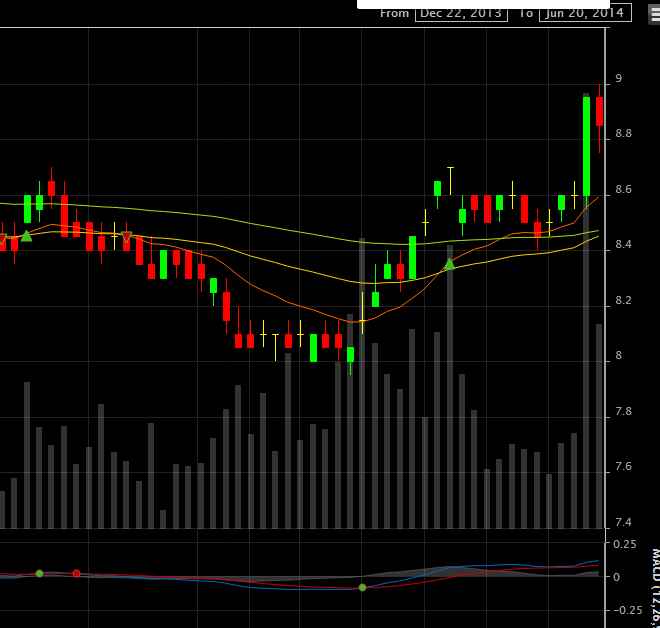Click the 9 price axis label
660x628 pixels.
pos(618,78)
